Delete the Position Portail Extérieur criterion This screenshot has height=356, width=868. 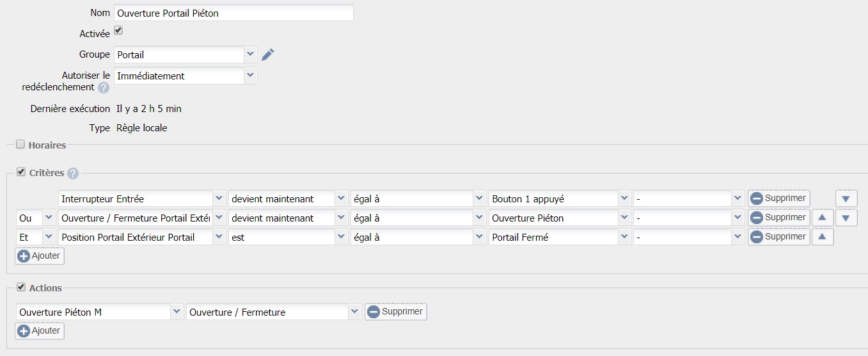click(778, 237)
